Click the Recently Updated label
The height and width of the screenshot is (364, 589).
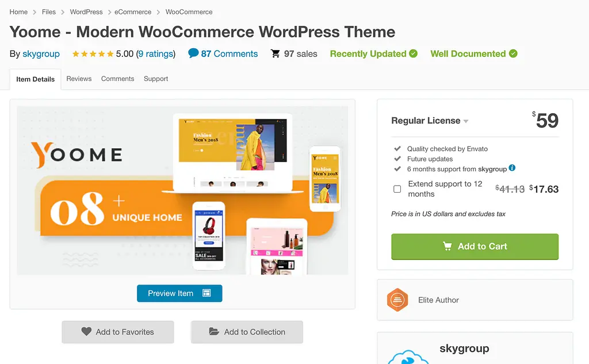tap(368, 53)
